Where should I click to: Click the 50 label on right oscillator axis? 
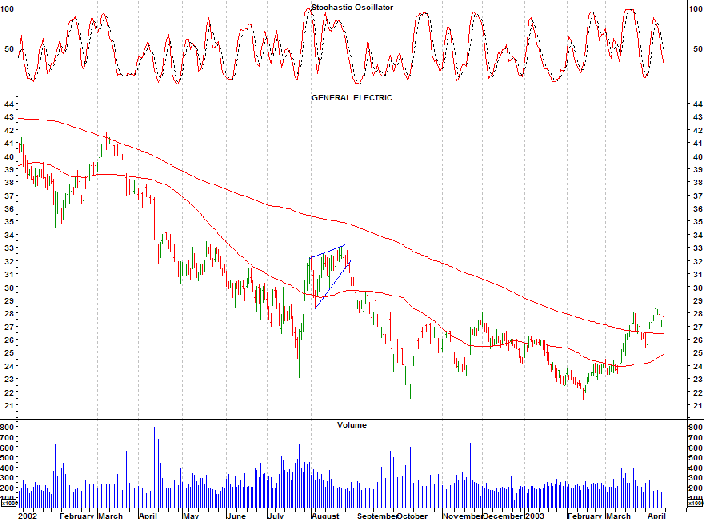(697, 49)
